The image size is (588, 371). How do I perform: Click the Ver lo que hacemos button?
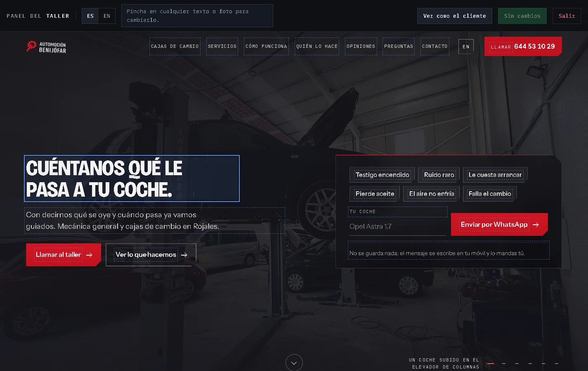point(151,255)
